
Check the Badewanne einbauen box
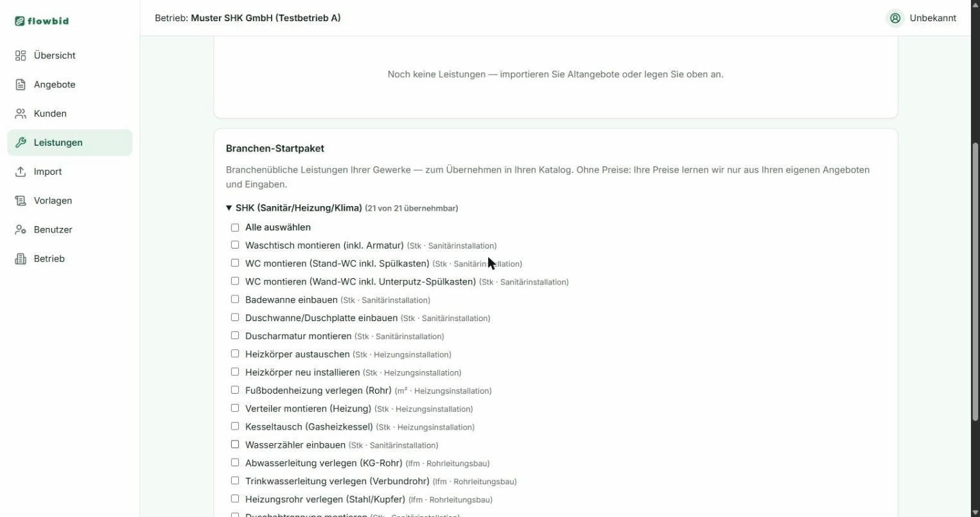click(x=235, y=299)
